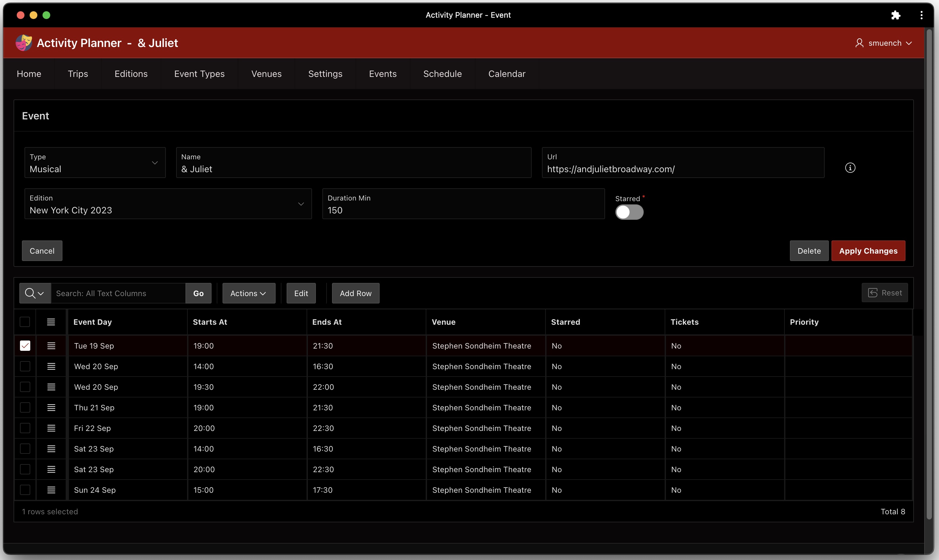Open the extensions puzzle icon
Viewport: 939px width, 560px height.
coord(896,15)
